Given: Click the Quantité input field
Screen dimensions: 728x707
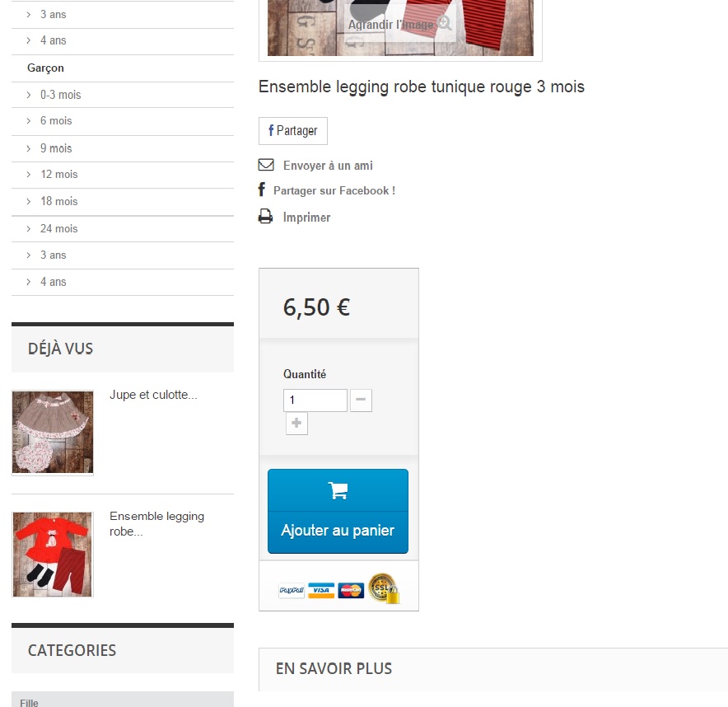Looking at the screenshot, I should click(315, 400).
